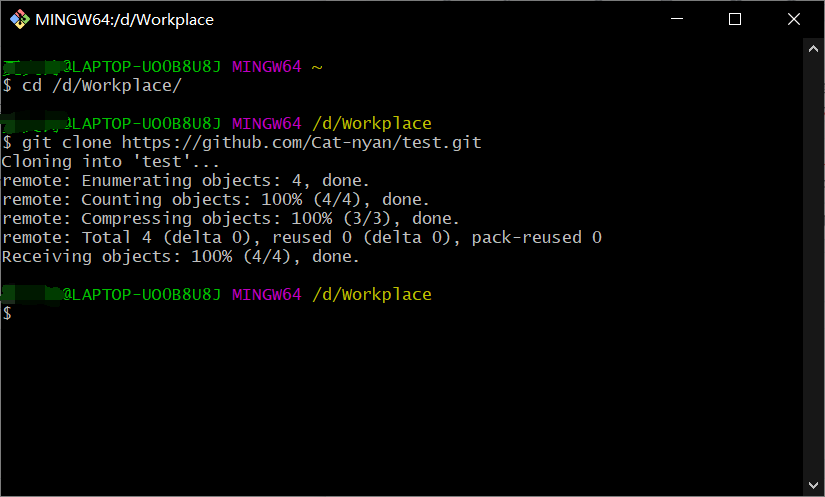The image size is (825, 497).
Task: Click the 'remote: Total 4' output line
Action: coord(301,238)
